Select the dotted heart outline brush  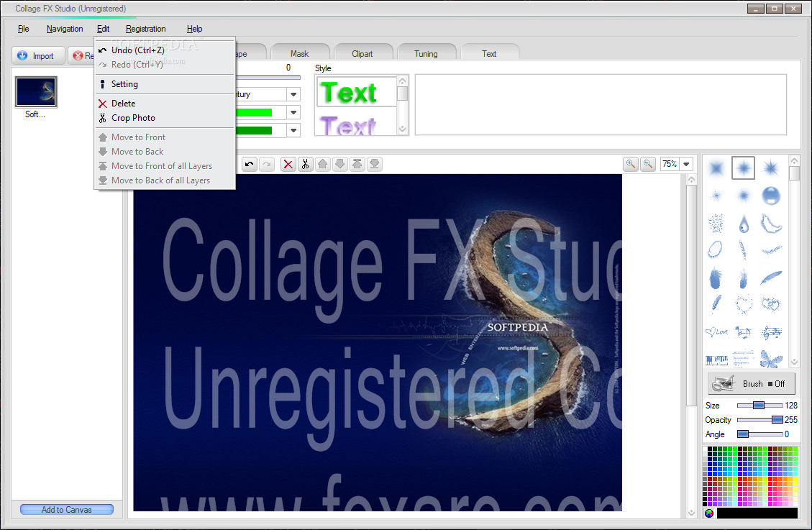coord(744,304)
